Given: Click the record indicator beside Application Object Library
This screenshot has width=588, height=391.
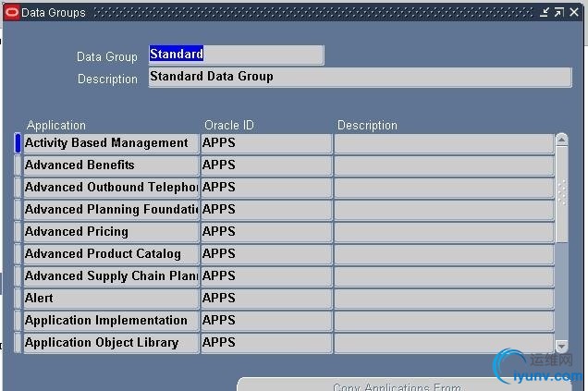Looking at the screenshot, I should coord(18,343).
